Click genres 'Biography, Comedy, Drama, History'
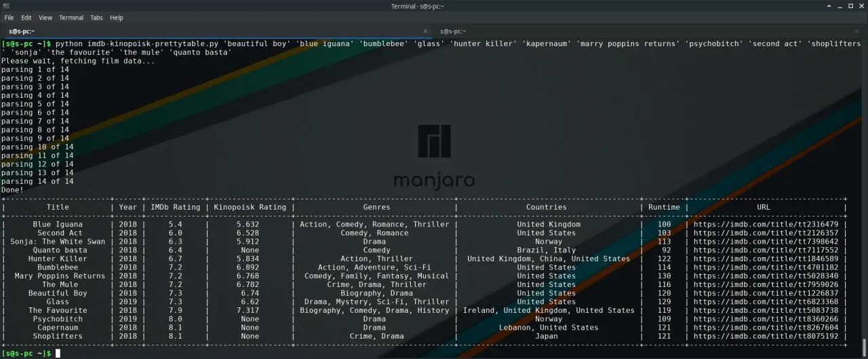Image resolution: width=868 pixels, height=359 pixels. click(x=374, y=311)
